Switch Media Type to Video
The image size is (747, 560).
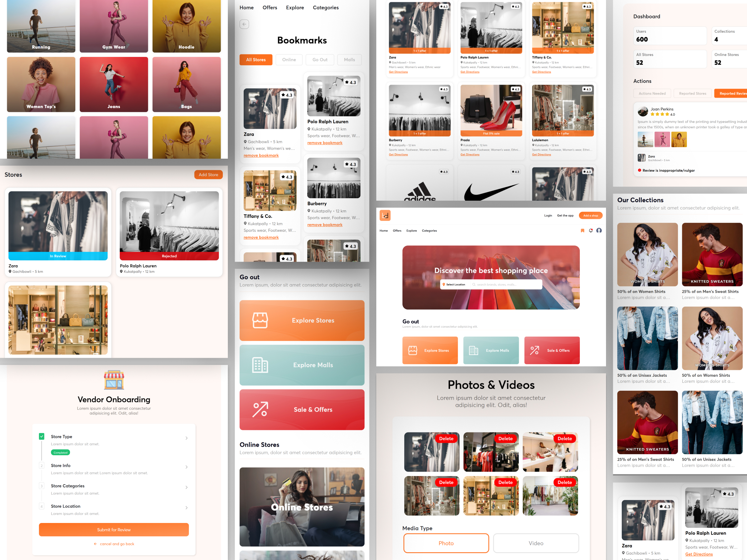(x=536, y=543)
